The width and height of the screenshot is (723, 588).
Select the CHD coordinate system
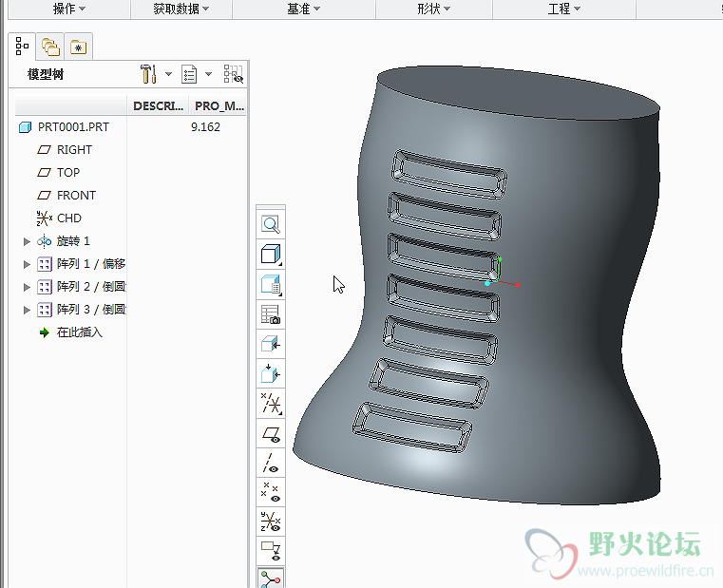pyautogui.click(x=68, y=218)
